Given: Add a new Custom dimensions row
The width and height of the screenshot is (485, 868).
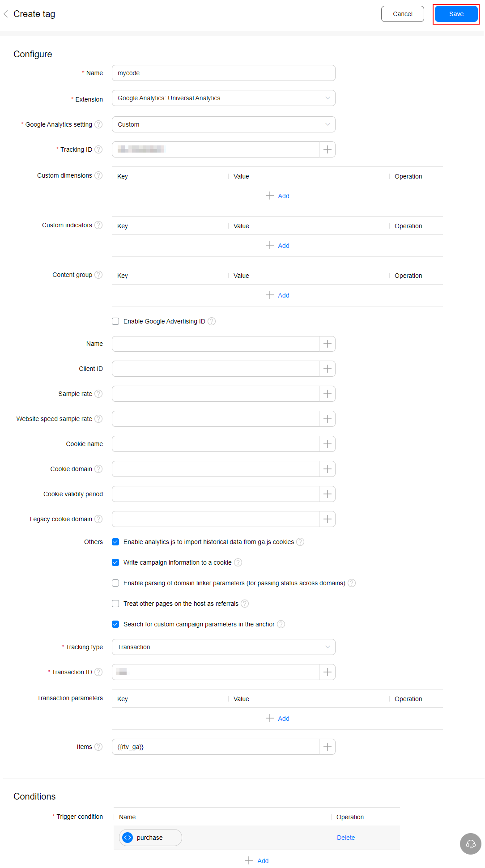Looking at the screenshot, I should coord(277,196).
